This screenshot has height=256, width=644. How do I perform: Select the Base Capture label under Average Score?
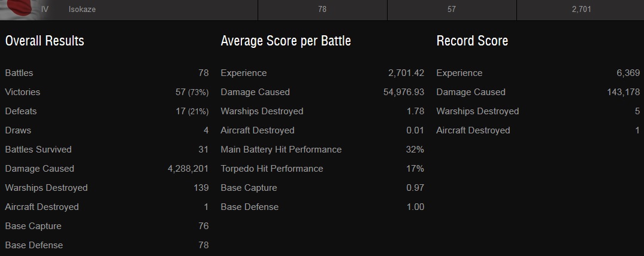(248, 188)
